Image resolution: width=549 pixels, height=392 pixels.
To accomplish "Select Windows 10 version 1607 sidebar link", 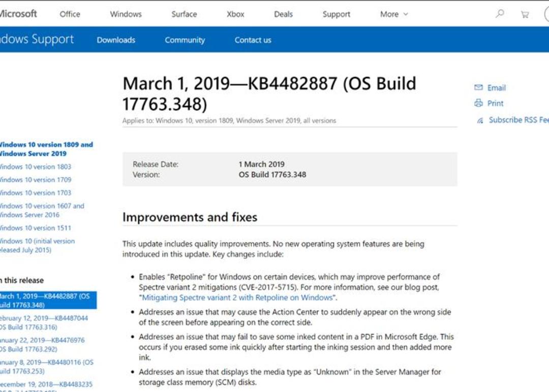I will (42, 210).
